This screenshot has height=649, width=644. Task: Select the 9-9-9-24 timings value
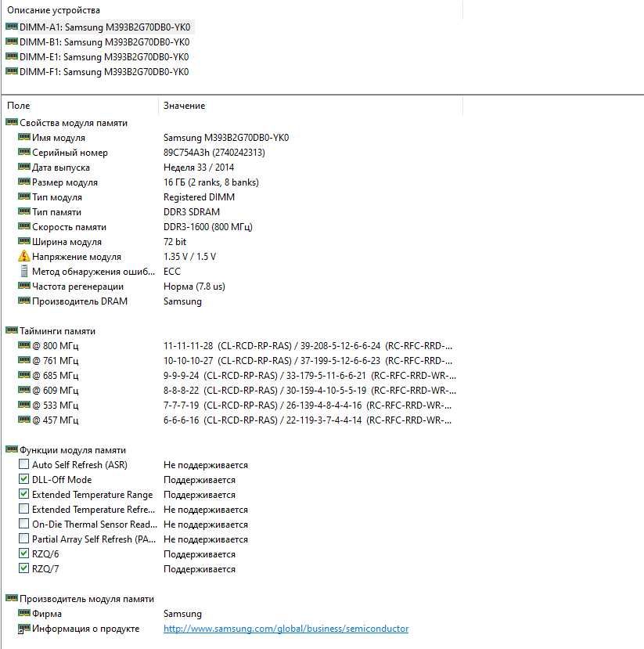[x=309, y=376]
